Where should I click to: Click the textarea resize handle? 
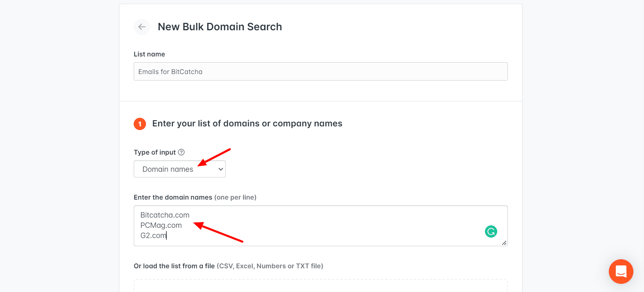pos(504,243)
